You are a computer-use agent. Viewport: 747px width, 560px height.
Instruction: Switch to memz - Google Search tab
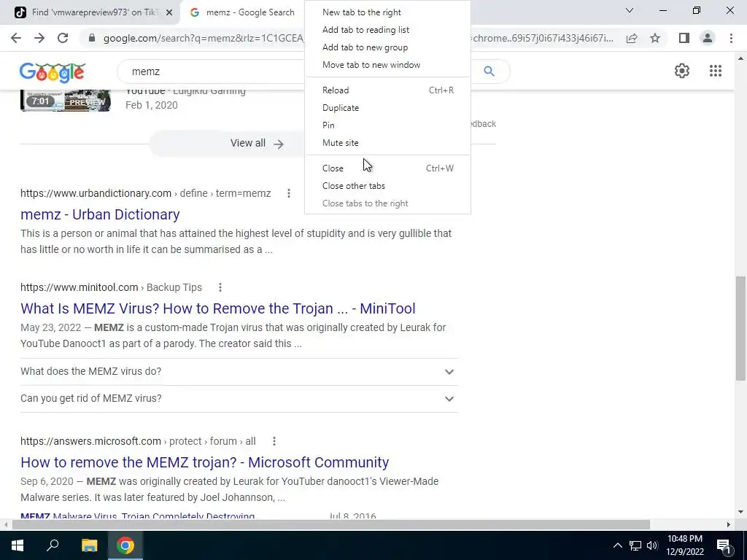point(243,12)
